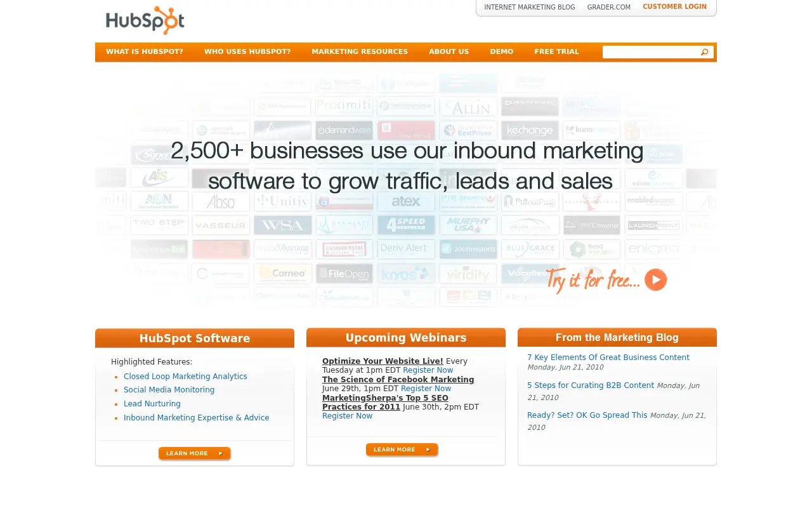The height and width of the screenshot is (508, 812).
Task: Click the Deriv Alert logo tile
Action: (x=406, y=248)
